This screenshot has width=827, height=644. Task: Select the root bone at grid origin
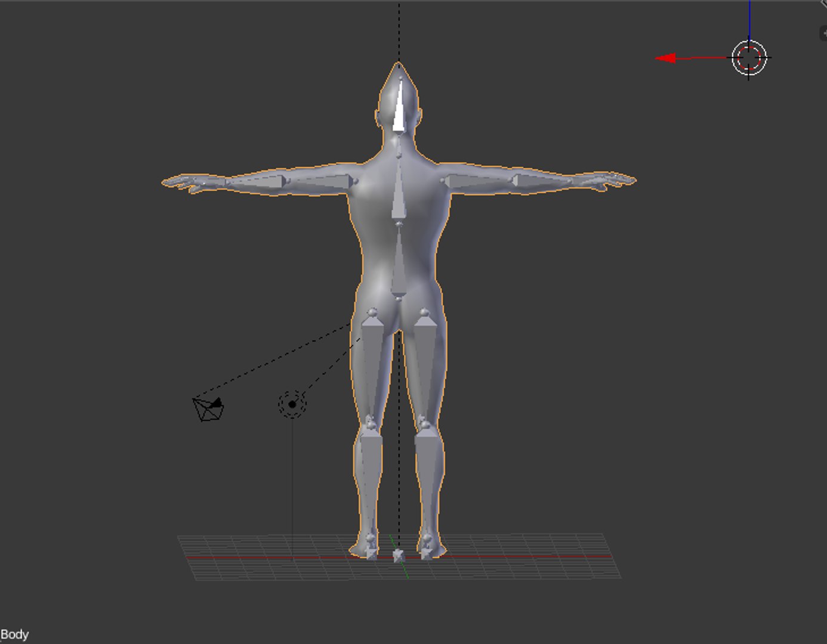pyautogui.click(x=398, y=555)
